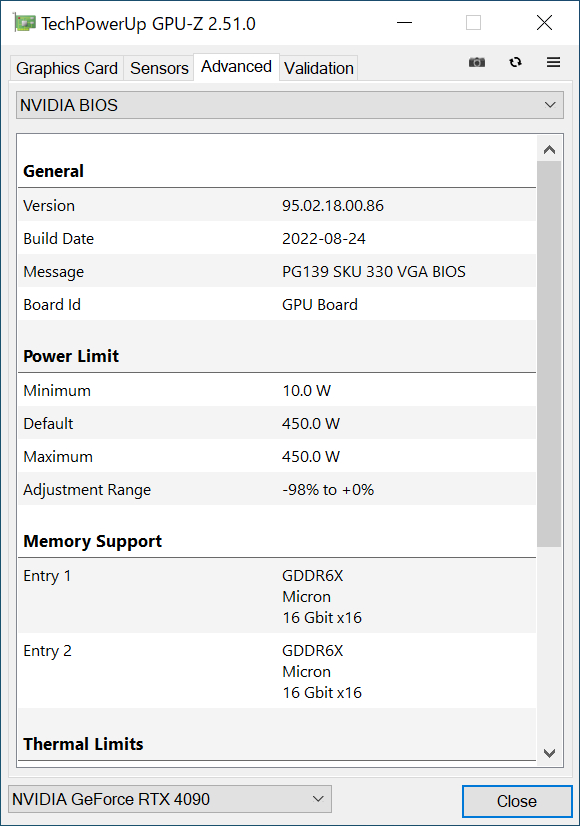Click the Power Limit section heading

click(71, 356)
